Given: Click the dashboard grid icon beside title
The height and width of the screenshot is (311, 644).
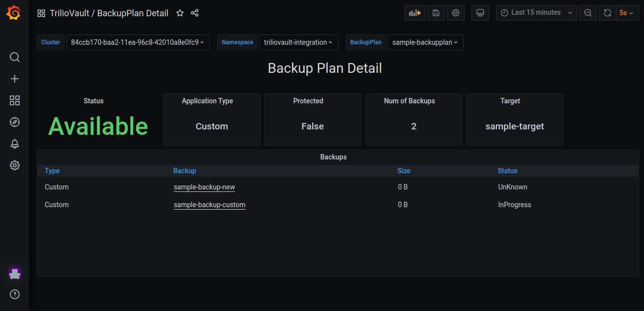Looking at the screenshot, I should (x=41, y=13).
